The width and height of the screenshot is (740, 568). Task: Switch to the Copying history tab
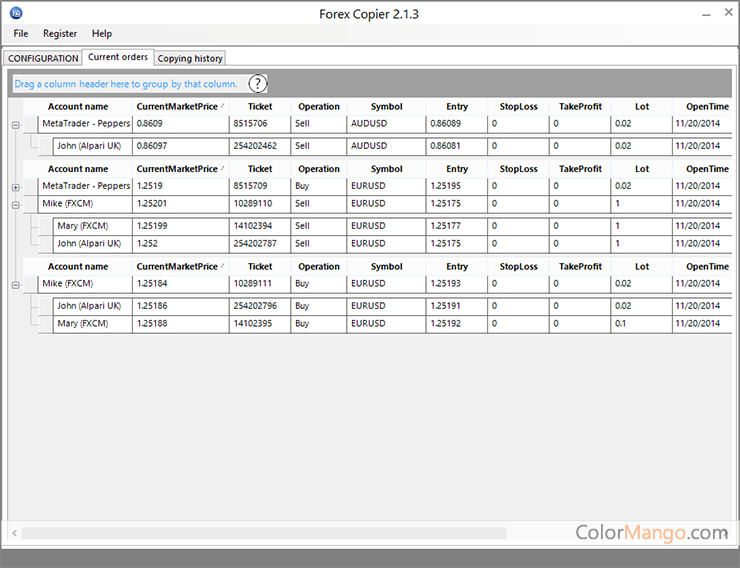[190, 58]
